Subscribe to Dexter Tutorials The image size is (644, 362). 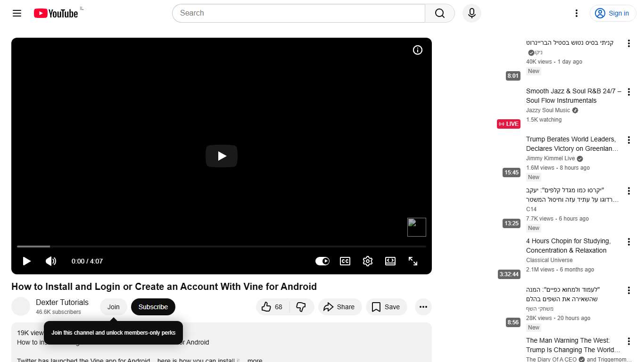[x=153, y=306]
